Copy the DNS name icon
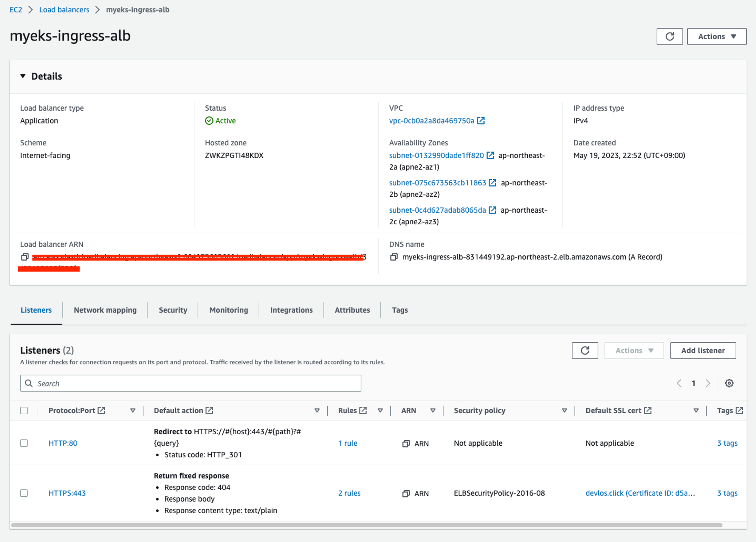The image size is (756, 542). coord(393,257)
